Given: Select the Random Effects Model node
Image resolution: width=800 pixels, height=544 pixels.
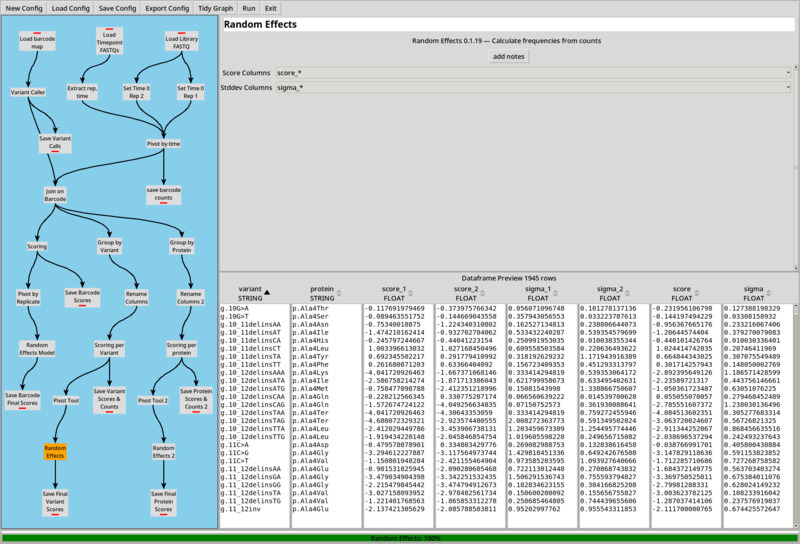Looking at the screenshot, I should [37, 349].
